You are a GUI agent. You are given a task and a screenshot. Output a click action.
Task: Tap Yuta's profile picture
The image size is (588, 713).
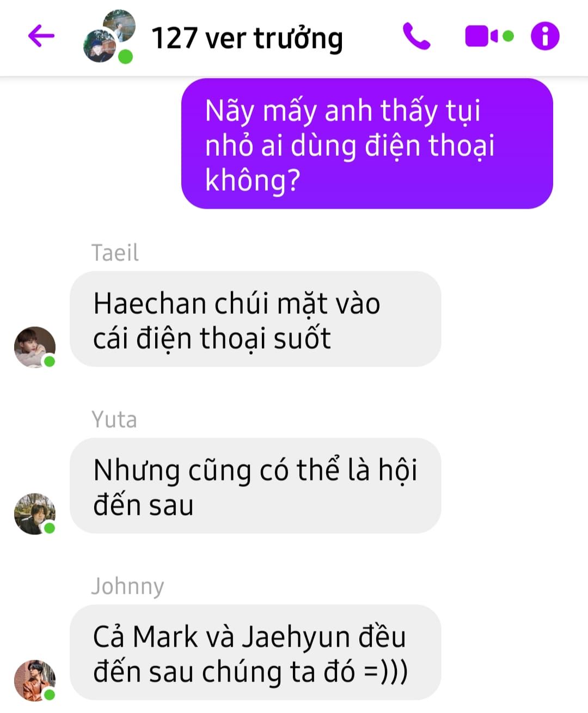(34, 514)
